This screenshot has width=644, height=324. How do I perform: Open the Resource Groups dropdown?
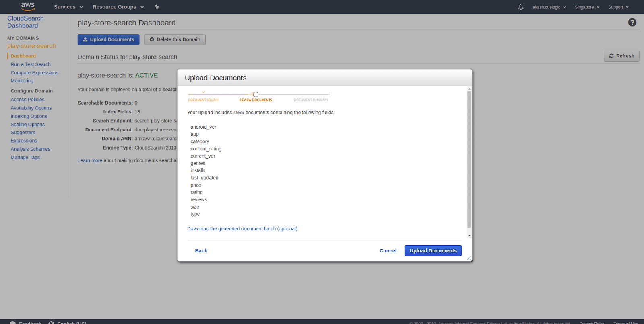point(118,7)
